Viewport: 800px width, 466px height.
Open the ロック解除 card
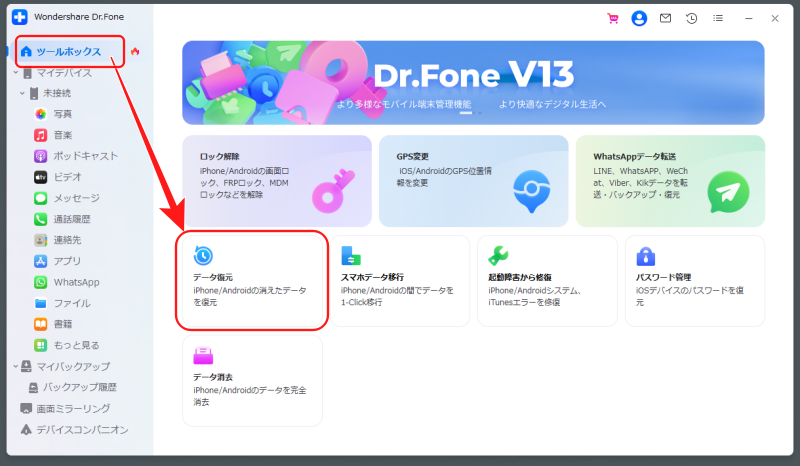(277, 181)
